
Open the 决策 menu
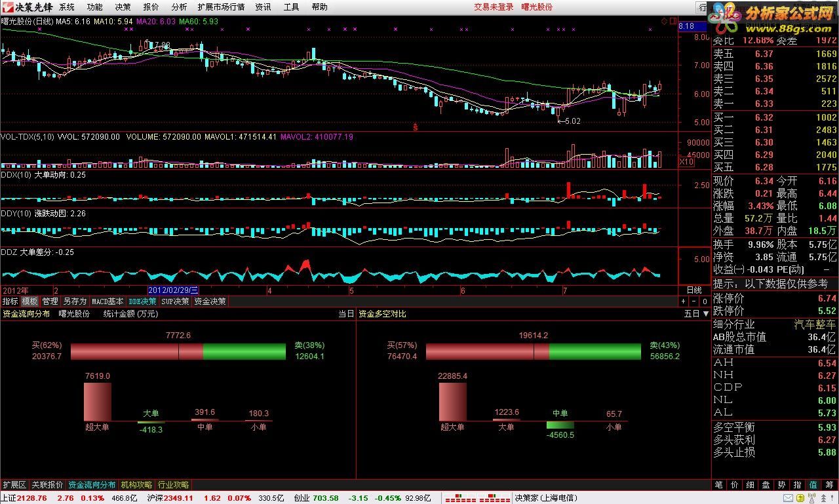tap(123, 7)
